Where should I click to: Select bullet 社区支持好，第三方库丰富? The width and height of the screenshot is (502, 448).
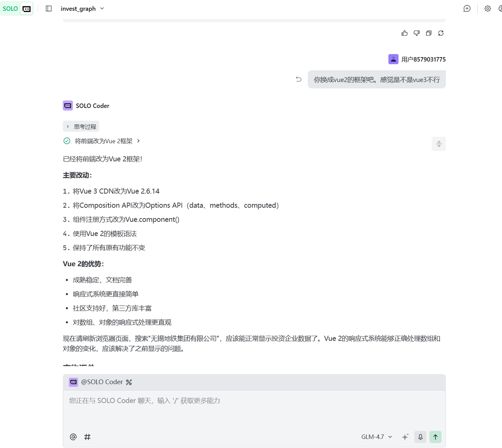[x=112, y=308]
